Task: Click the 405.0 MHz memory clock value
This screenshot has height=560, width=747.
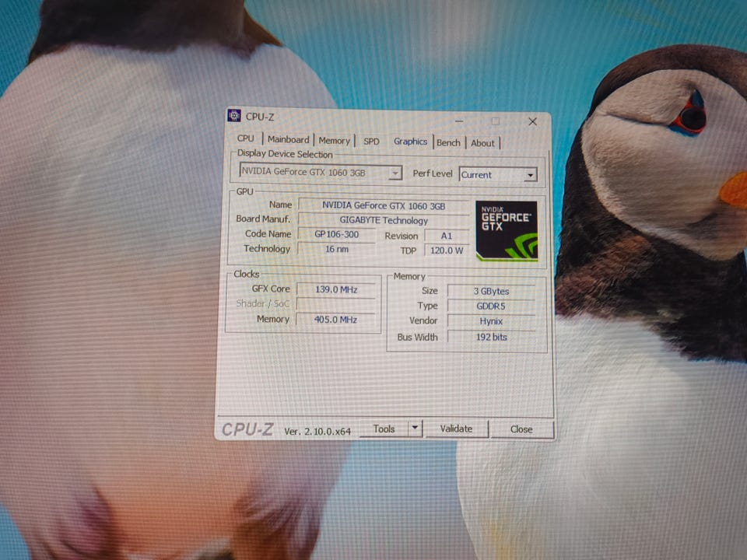Action: pos(336,319)
